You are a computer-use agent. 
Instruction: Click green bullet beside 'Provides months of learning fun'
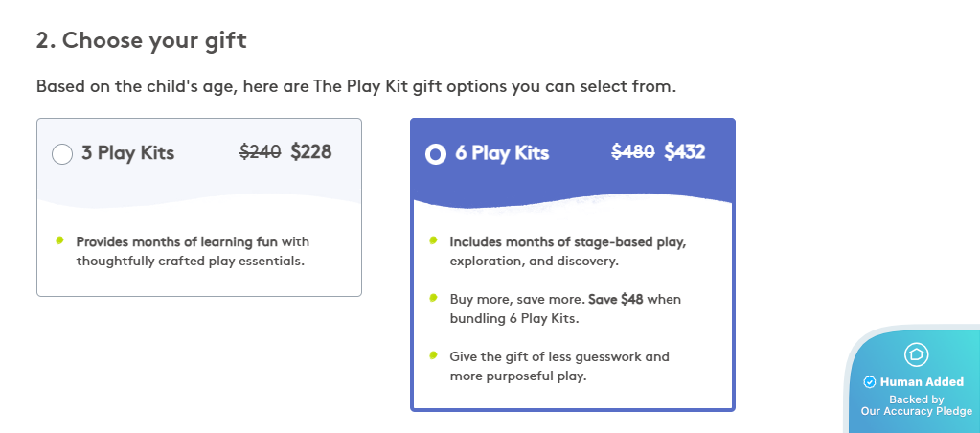coord(60,239)
